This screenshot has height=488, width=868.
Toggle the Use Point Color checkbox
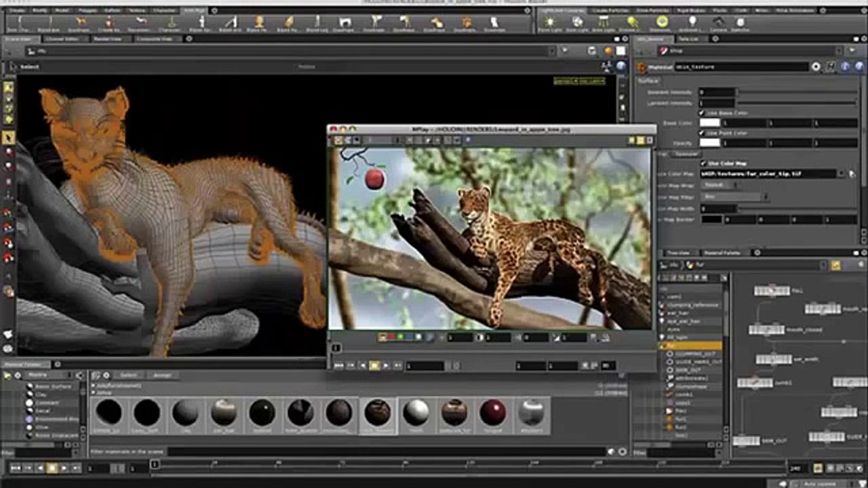coord(702,133)
